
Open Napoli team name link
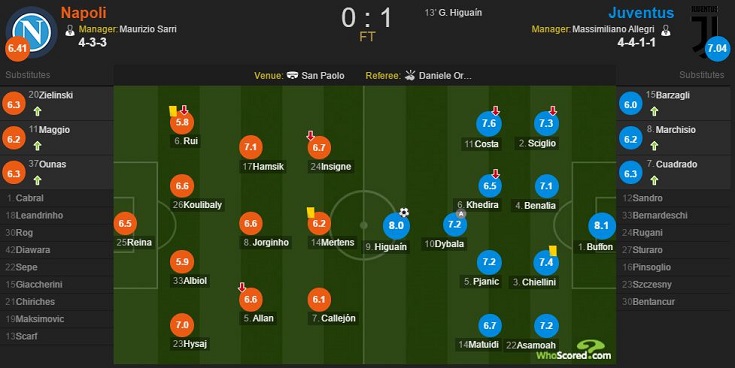pyautogui.click(x=83, y=13)
